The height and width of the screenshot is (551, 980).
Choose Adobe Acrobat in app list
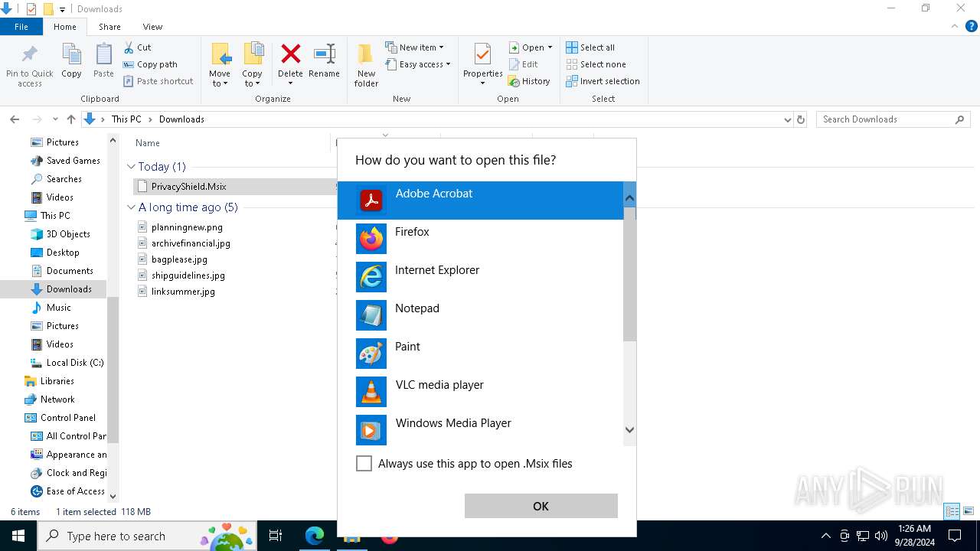(x=480, y=201)
